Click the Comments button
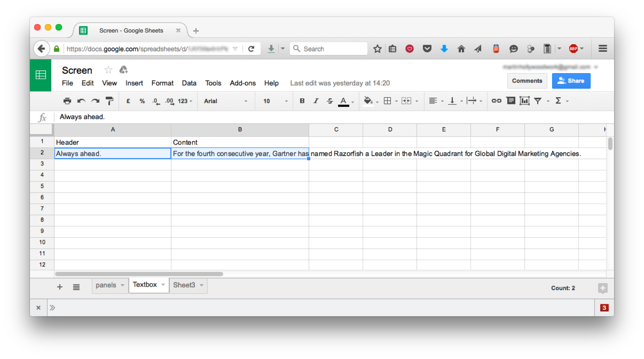 [x=527, y=81]
